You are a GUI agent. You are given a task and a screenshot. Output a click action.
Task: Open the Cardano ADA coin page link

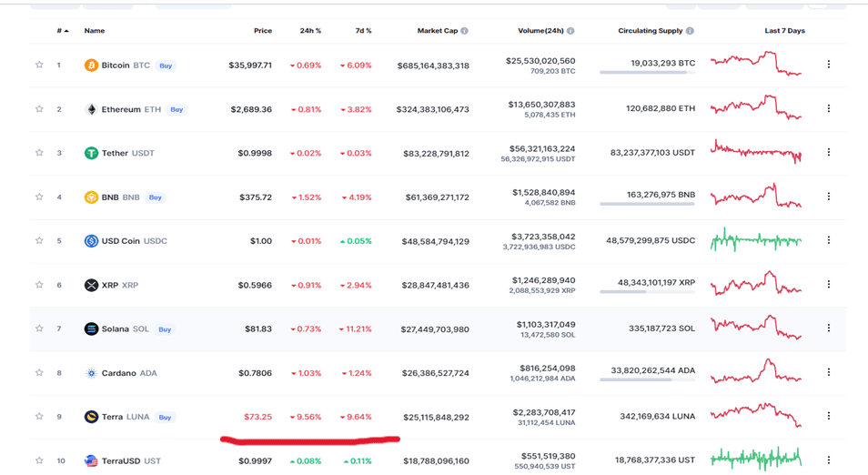tap(129, 373)
